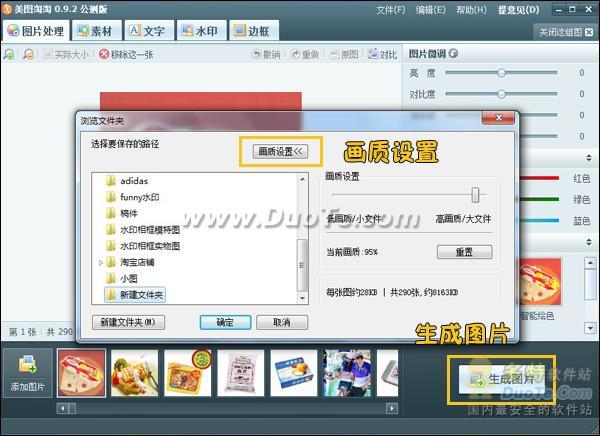
Task: Switch to the 水印 tab
Action: point(202,31)
